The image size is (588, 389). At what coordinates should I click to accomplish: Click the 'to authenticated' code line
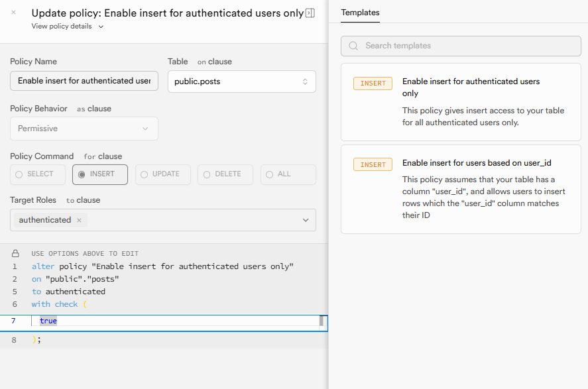pos(68,292)
